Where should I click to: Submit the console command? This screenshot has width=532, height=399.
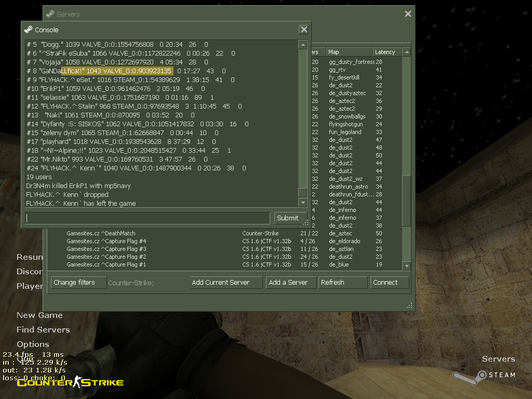287,218
